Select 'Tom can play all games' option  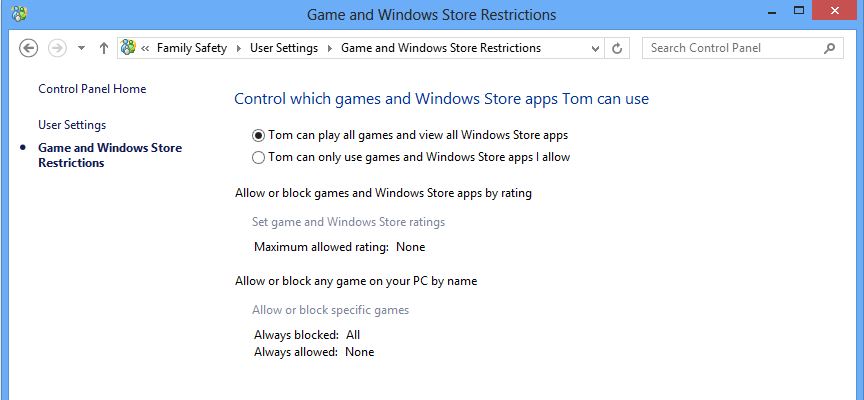[258, 135]
